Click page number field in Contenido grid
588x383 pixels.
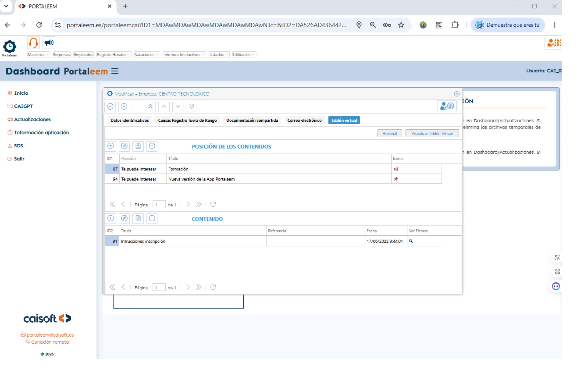[x=159, y=287]
